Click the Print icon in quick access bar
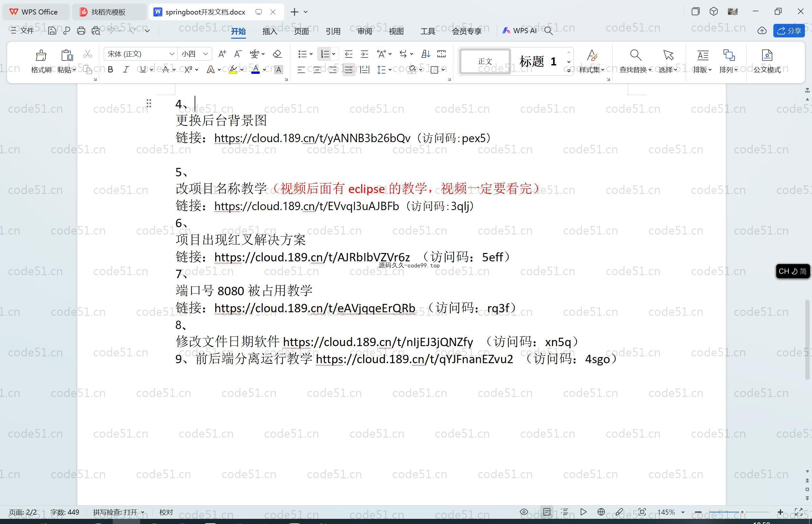This screenshot has width=812, height=524. point(81,31)
